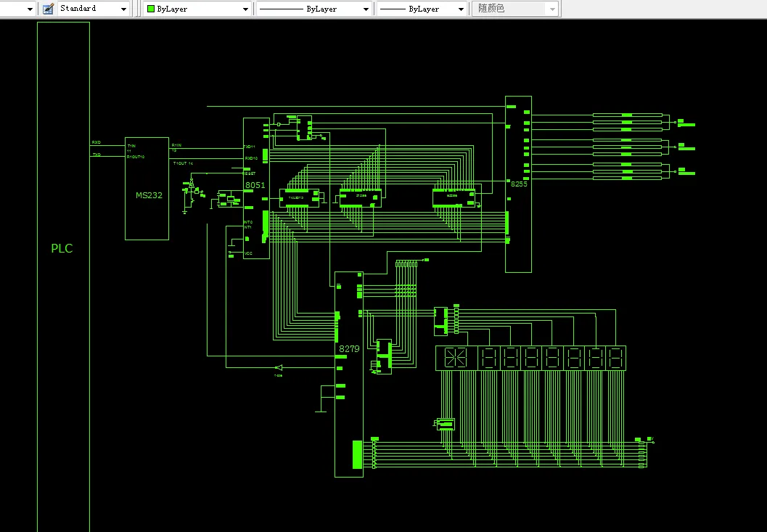Select the PLC label in the drawing
The height and width of the screenshot is (532, 767).
(62, 248)
